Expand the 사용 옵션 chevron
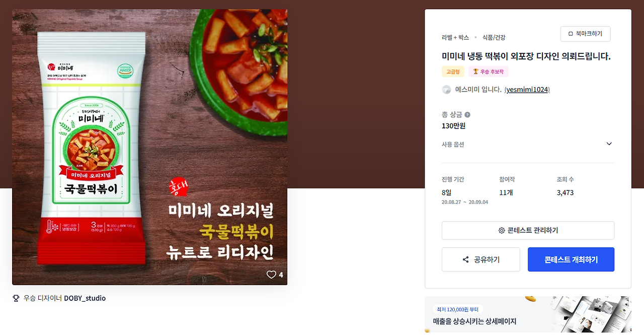 click(x=609, y=144)
